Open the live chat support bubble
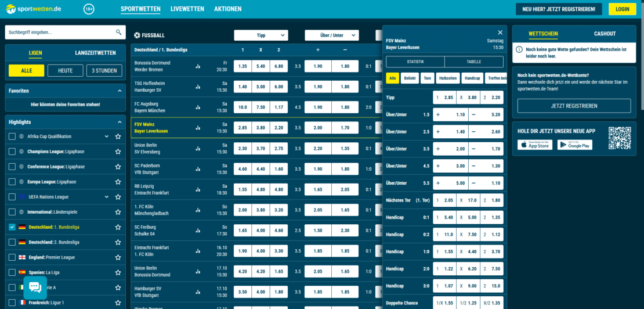The image size is (644, 309). point(35,288)
